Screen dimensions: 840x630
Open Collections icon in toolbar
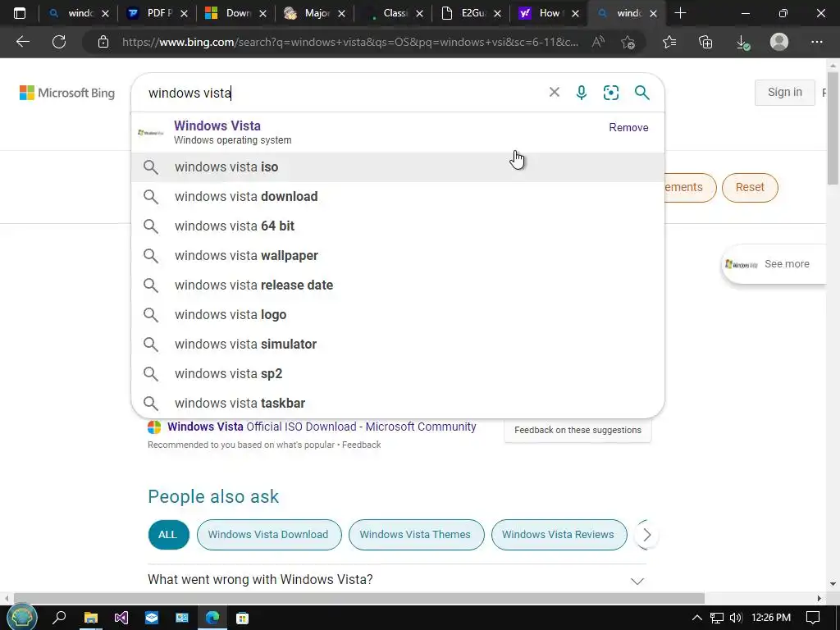[705, 42]
